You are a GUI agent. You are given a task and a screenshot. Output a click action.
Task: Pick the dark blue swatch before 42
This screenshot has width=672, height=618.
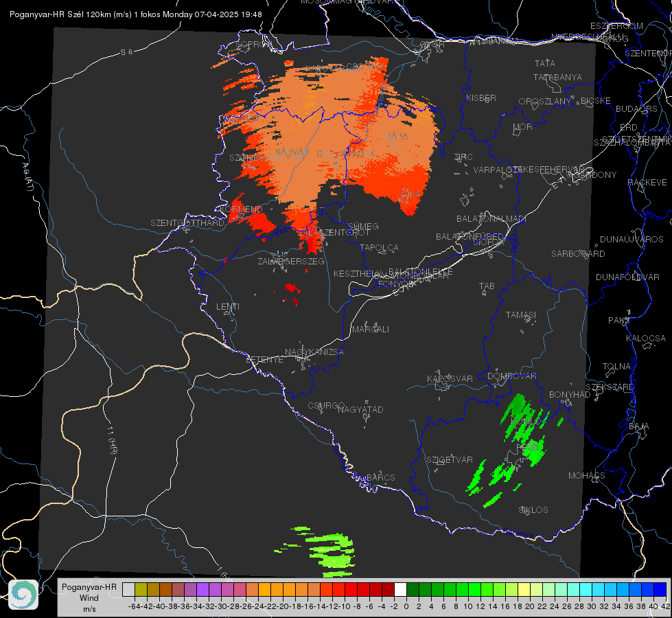(x=660, y=590)
